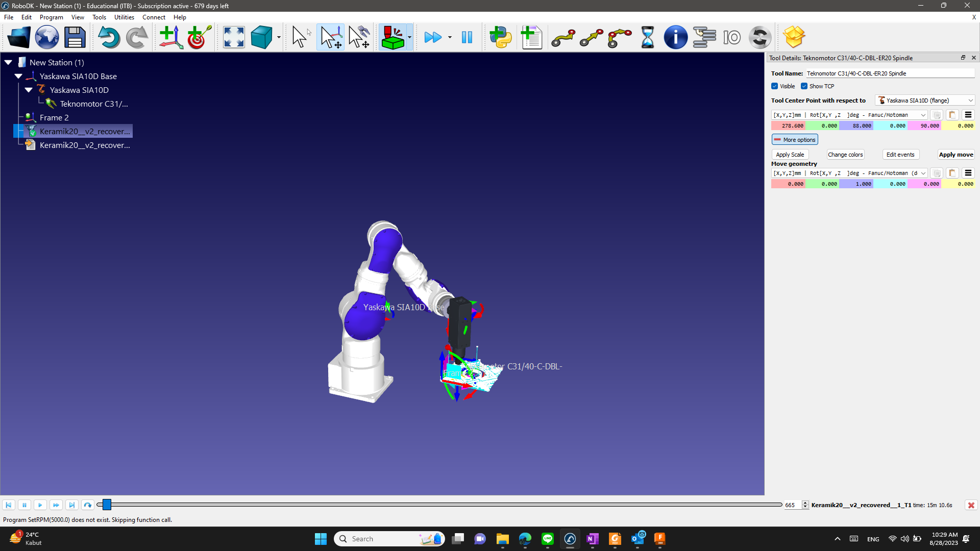Click the blue information message icon
The image size is (980, 551).
pos(675,37)
